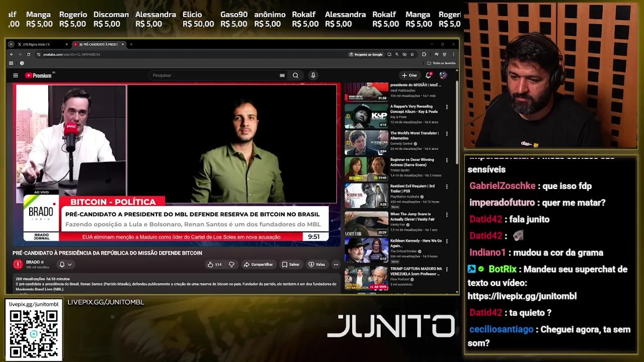Image resolution: width=644 pixels, height=362 pixels.
Task: Close the Página Inicial / X tab
Action: coord(66,44)
